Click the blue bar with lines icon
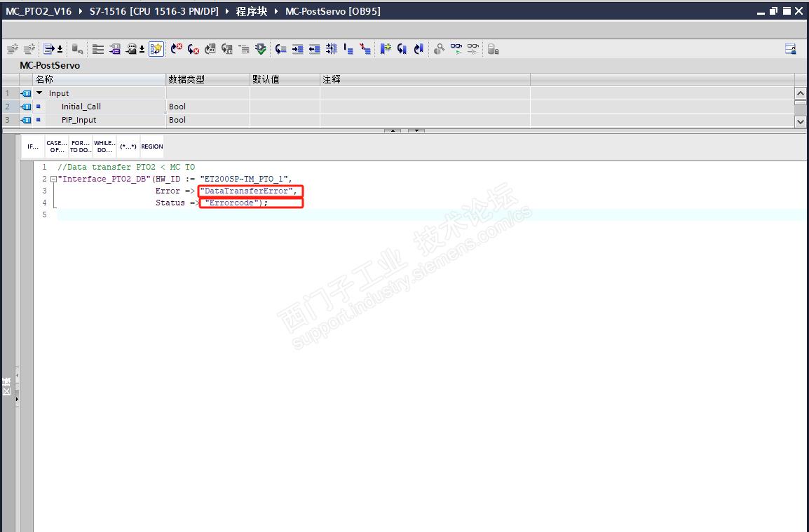 [348, 49]
